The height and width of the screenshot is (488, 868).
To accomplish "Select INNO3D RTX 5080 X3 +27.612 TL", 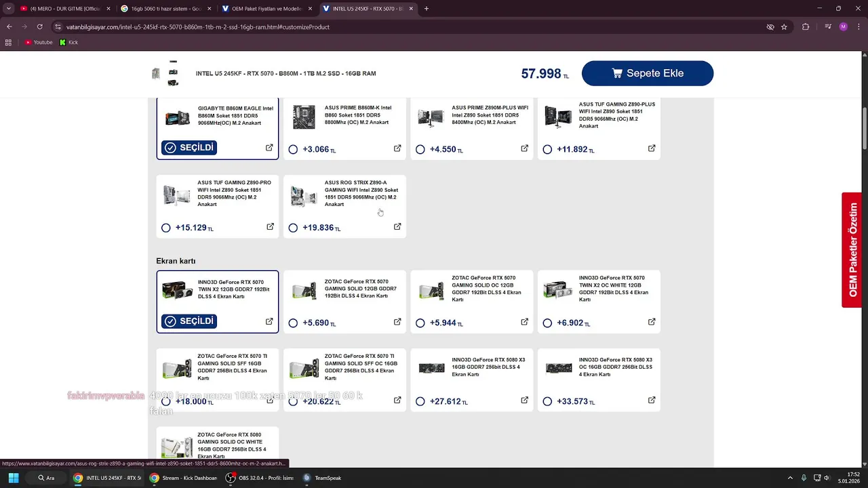I will click(420, 401).
